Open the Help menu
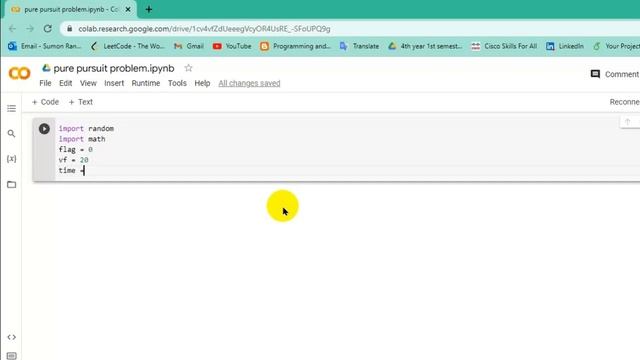Screen dimensions: 640x360 coord(202,83)
